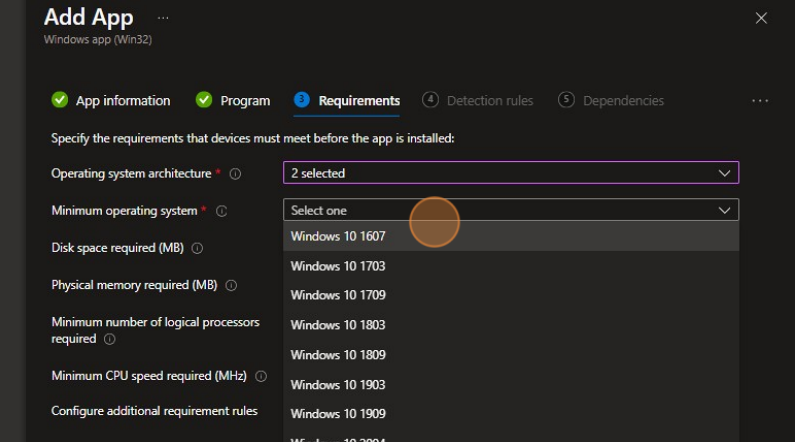Click info icon for logical processors required
The width and height of the screenshot is (795, 442).
pyautogui.click(x=109, y=340)
